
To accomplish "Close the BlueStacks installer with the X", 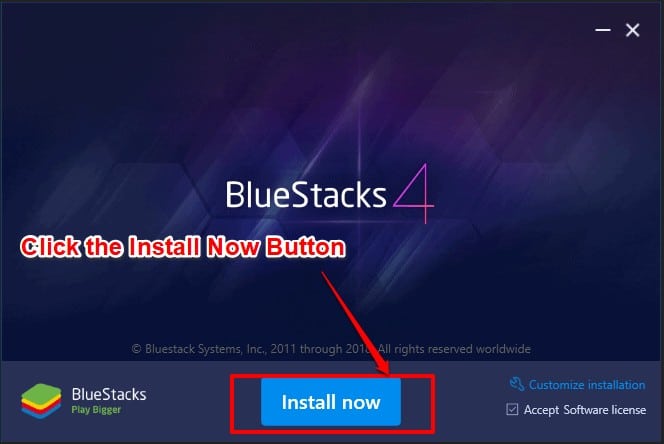I will [633, 30].
